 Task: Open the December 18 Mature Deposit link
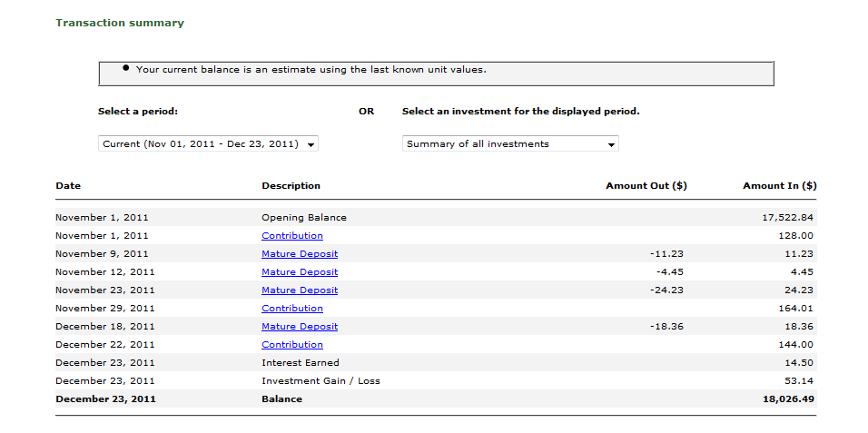pos(300,326)
